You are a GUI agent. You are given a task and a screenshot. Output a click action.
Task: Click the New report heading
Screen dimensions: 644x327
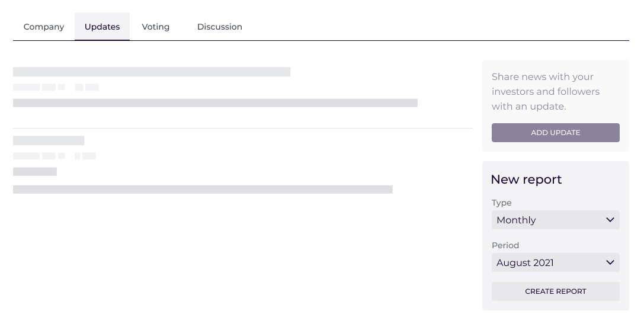click(x=526, y=179)
